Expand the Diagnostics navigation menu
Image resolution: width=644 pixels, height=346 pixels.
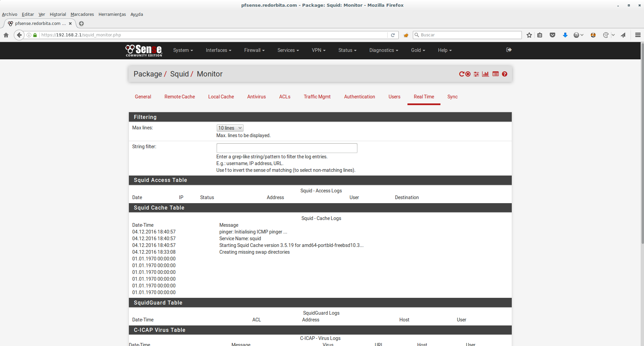tap(384, 50)
